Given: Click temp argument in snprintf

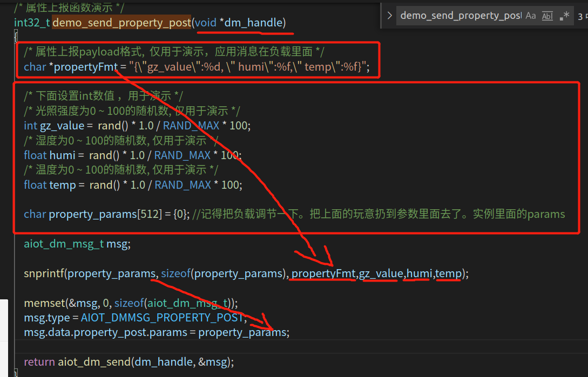Looking at the screenshot, I should (449, 274).
